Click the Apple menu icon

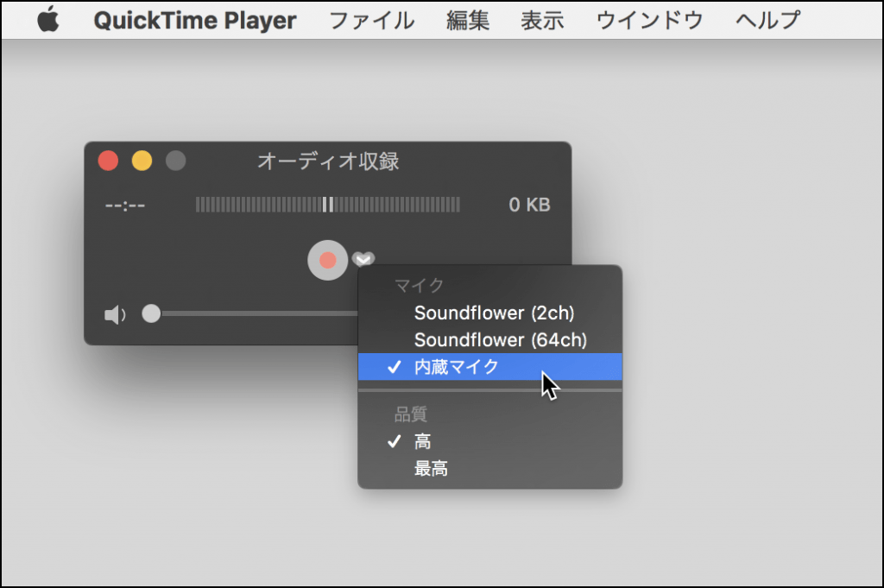48,19
